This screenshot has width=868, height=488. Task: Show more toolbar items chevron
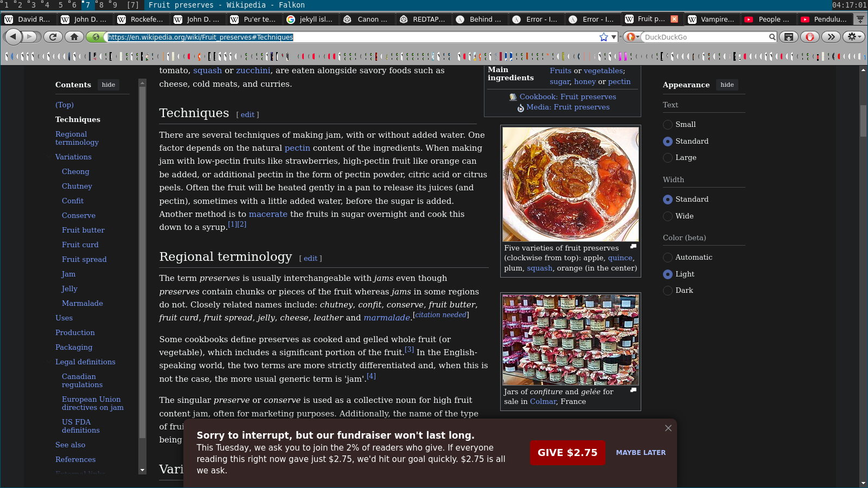point(831,37)
